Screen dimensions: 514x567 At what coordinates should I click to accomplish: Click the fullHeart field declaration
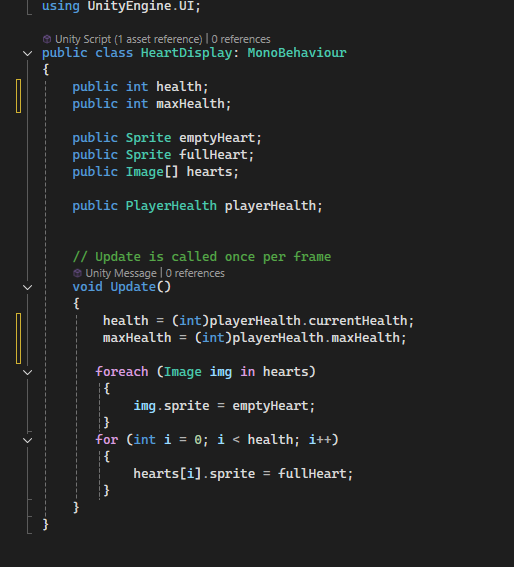coord(213,155)
